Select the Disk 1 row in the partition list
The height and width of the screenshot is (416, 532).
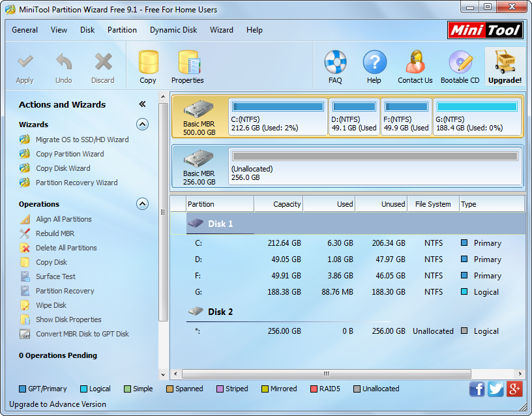pyautogui.click(x=347, y=224)
